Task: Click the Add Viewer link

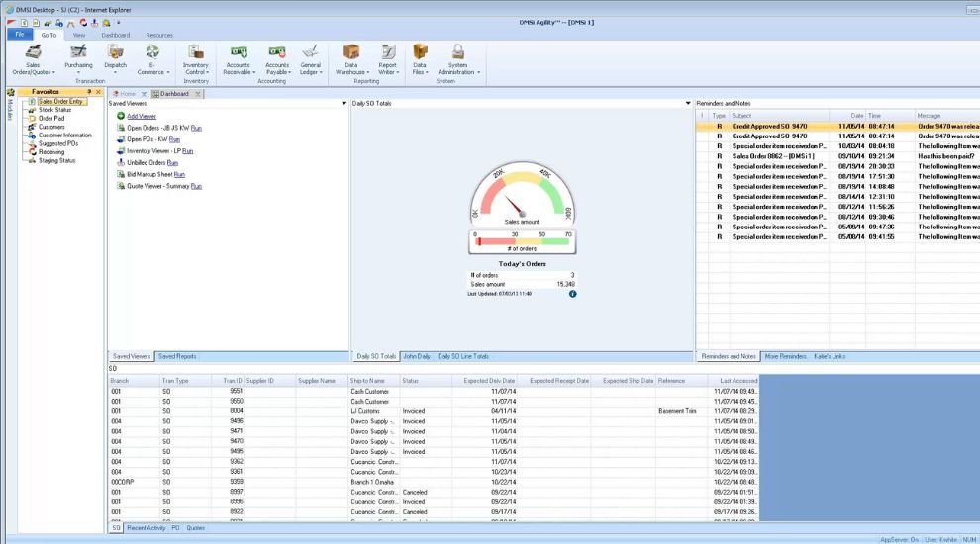Action: click(142, 116)
